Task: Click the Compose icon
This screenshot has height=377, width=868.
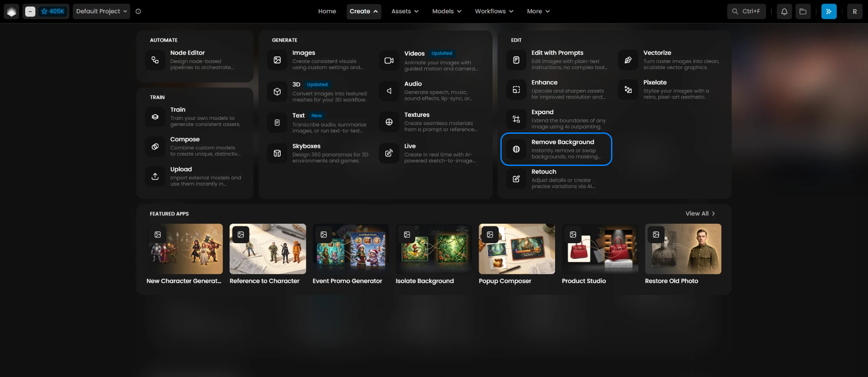Action: coord(155,146)
